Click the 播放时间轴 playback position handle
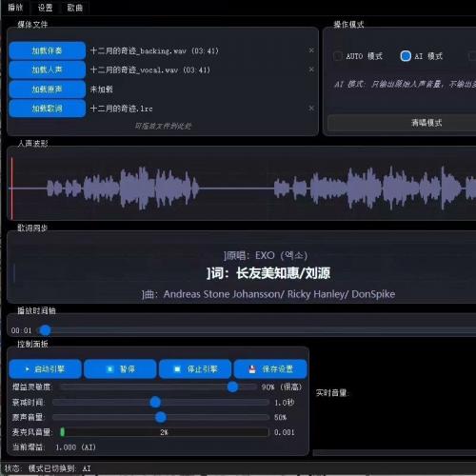The width and height of the screenshot is (476, 476). 45,330
